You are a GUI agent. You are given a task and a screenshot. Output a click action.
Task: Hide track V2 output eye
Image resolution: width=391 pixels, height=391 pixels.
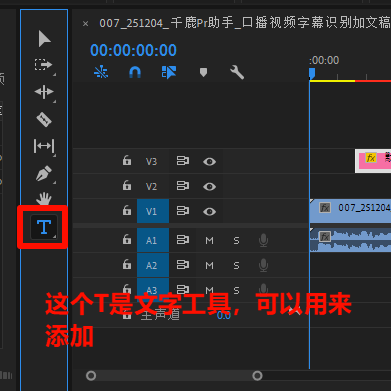[x=209, y=186]
